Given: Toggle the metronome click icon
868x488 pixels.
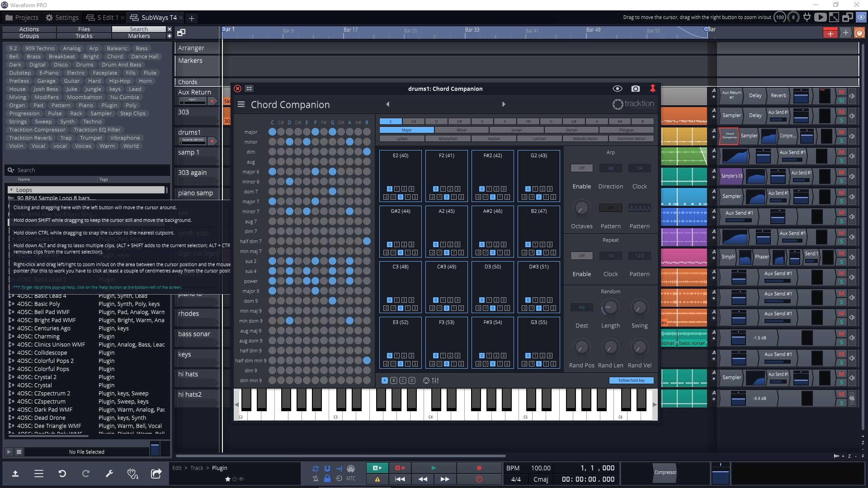Looking at the screenshot, I should tap(315, 479).
